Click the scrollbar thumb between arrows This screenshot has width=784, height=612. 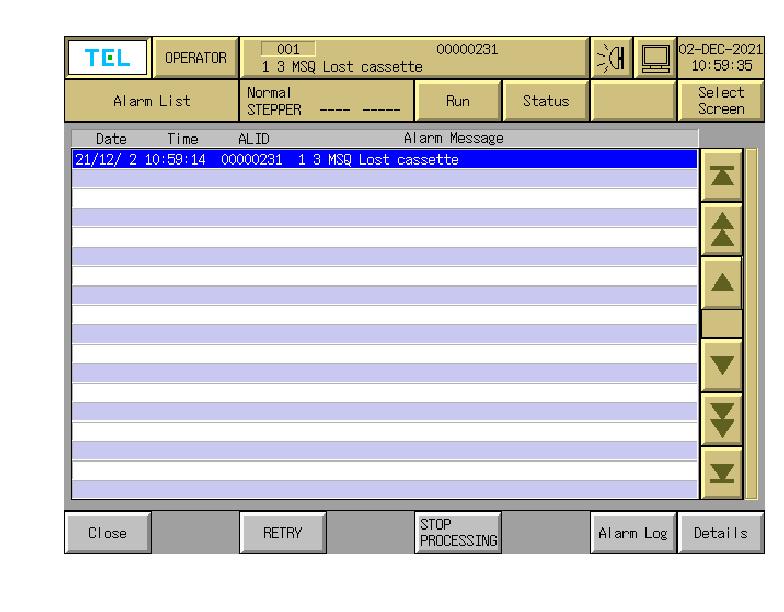pyautogui.click(x=721, y=323)
